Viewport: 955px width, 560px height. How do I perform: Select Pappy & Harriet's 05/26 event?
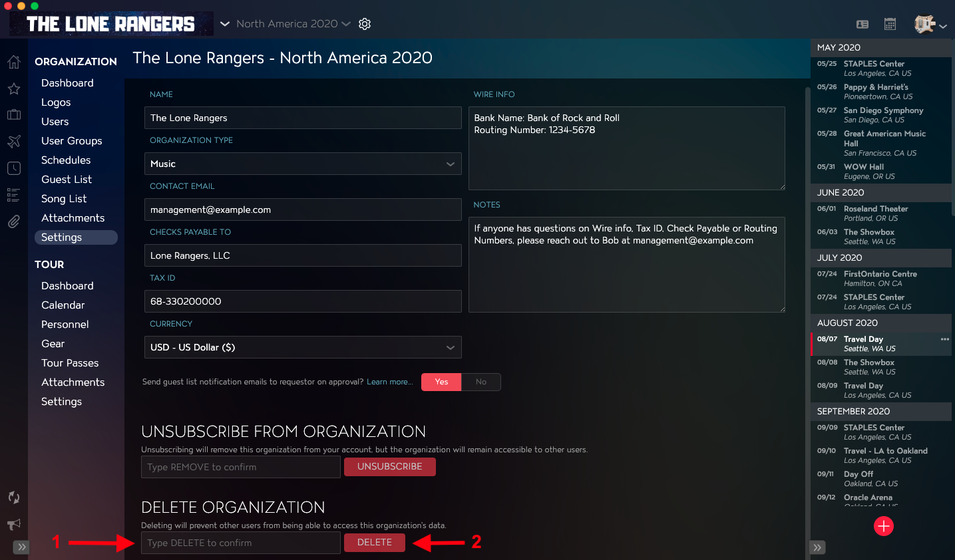(x=881, y=92)
